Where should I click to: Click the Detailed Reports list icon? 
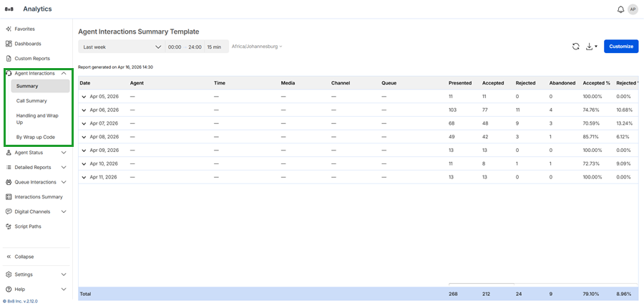coord(9,168)
